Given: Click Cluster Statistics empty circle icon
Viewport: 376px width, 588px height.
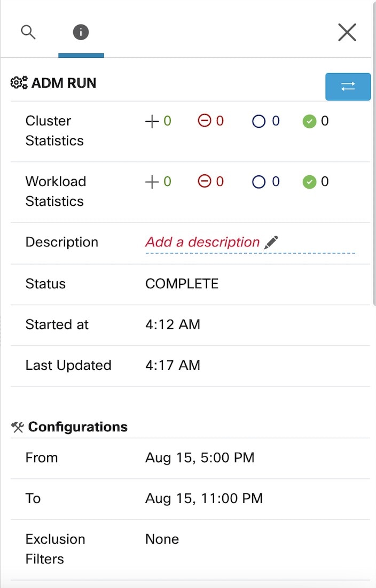Looking at the screenshot, I should [x=259, y=121].
